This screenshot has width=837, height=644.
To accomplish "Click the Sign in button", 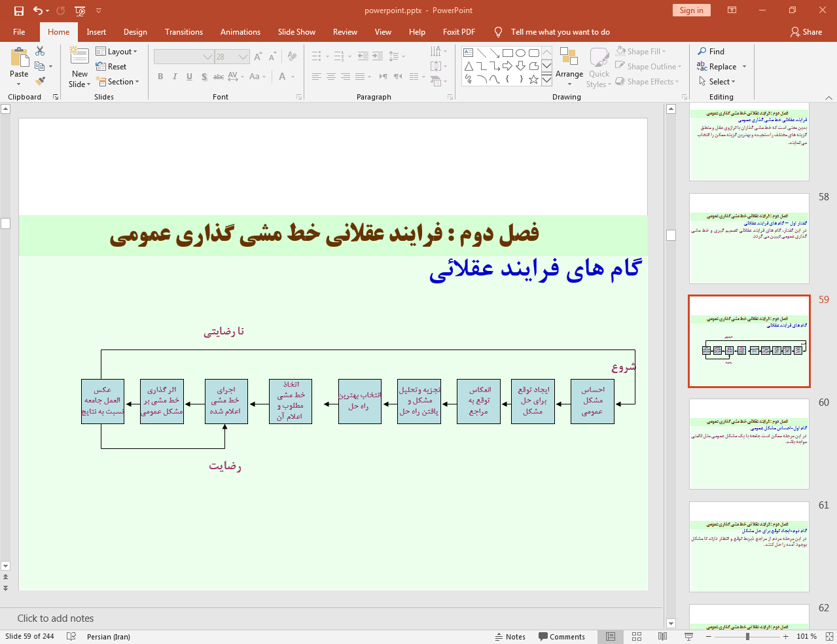I will pos(691,10).
